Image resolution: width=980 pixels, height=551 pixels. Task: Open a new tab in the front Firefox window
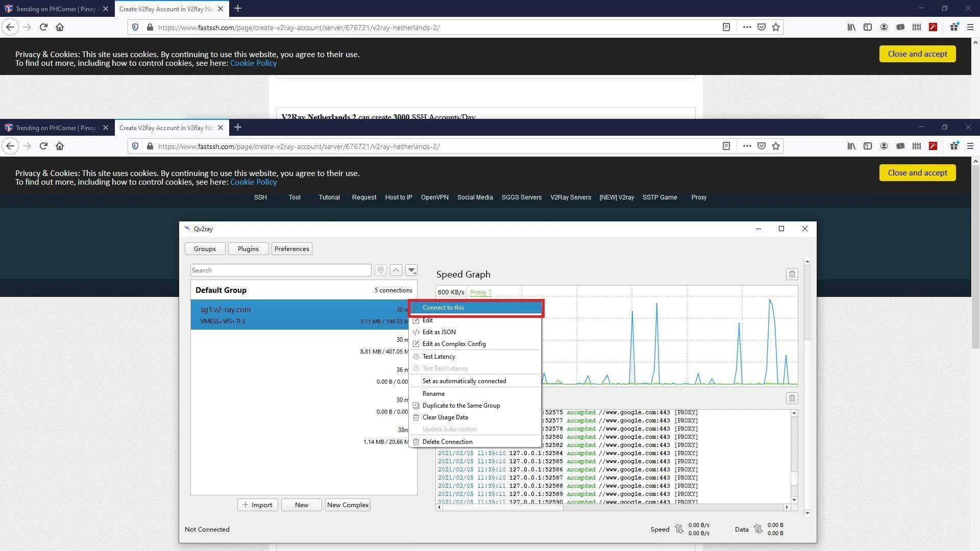tap(237, 128)
